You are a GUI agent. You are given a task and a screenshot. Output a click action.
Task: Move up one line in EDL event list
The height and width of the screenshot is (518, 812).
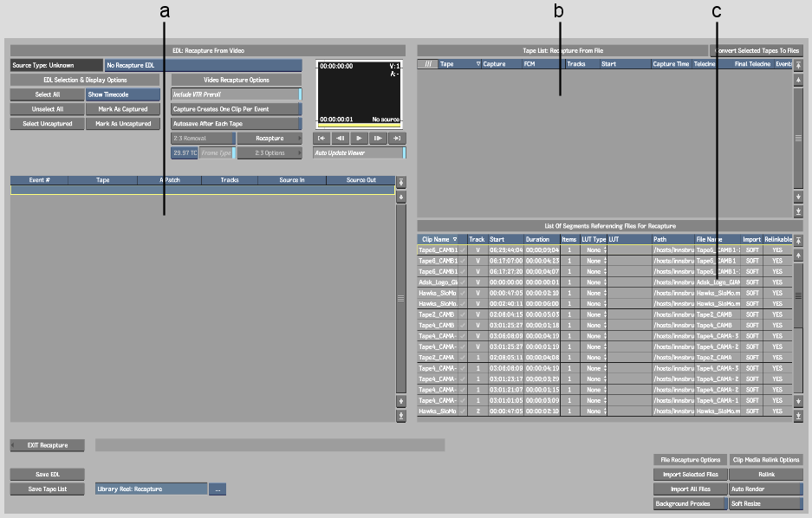click(401, 197)
